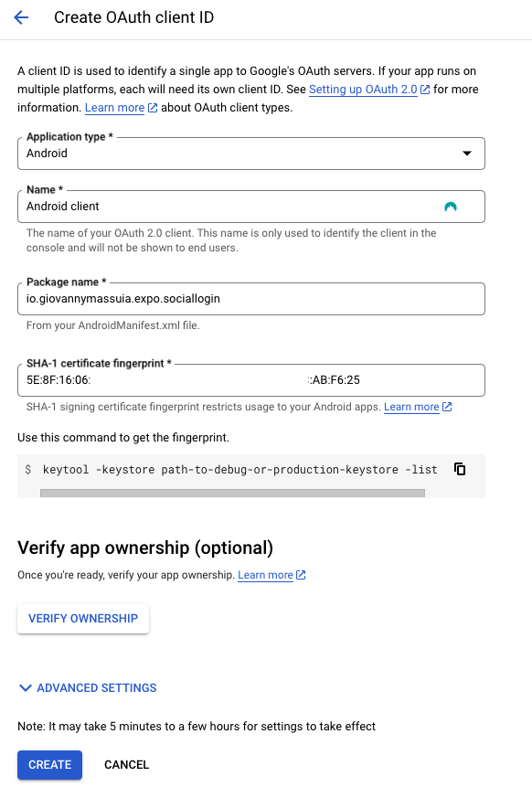Click the Package name input field
This screenshot has width=532, height=787.
(x=251, y=299)
